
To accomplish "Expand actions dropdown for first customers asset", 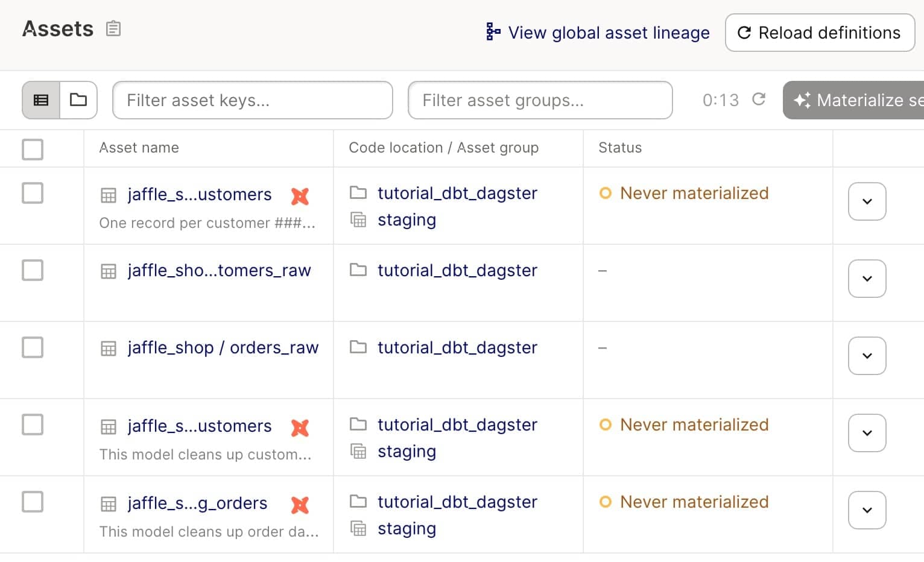I will click(867, 201).
